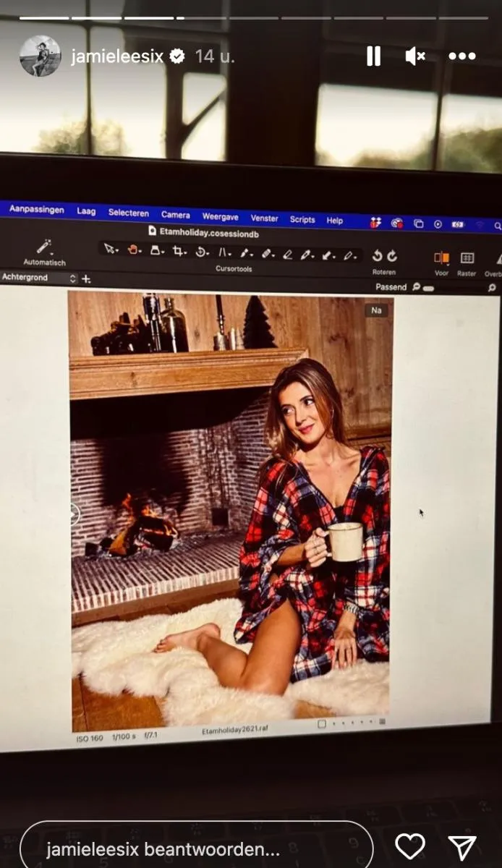
Task: Click the macOS menu bar Spotlight search icon
Action: pyautogui.click(x=498, y=226)
